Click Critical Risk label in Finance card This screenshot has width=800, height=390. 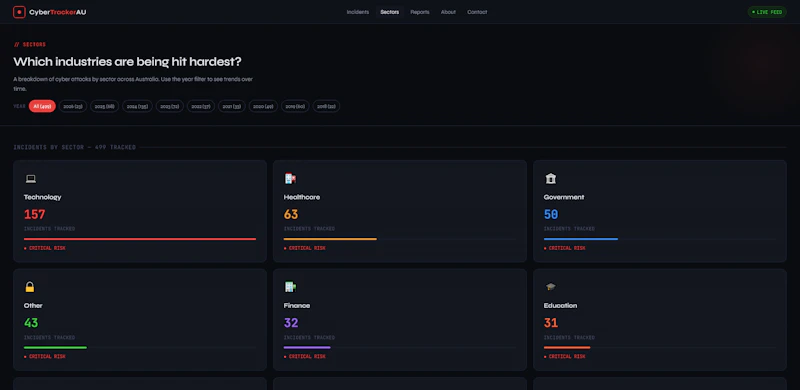[305, 356]
